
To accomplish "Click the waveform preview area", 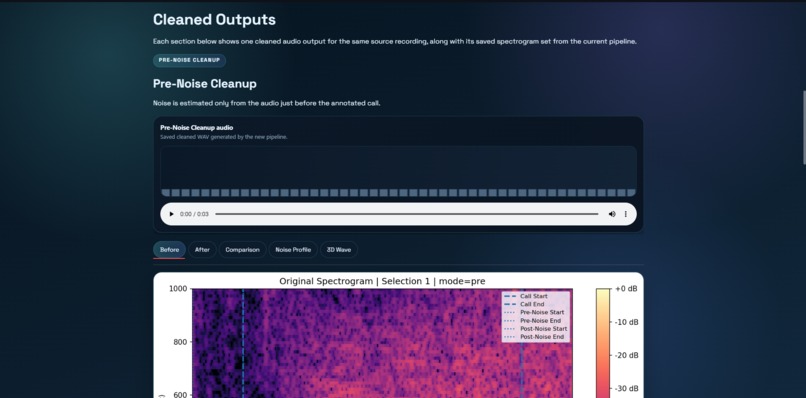I will 398,171.
